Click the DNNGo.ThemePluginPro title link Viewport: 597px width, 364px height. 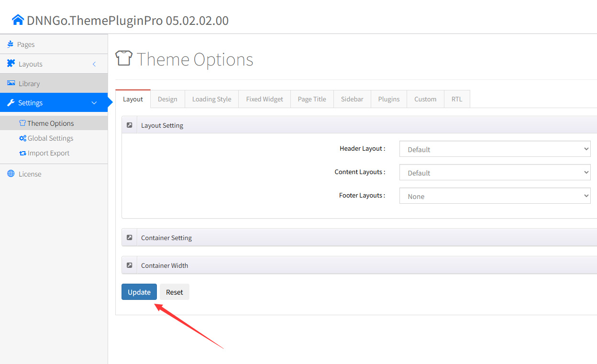[128, 21]
